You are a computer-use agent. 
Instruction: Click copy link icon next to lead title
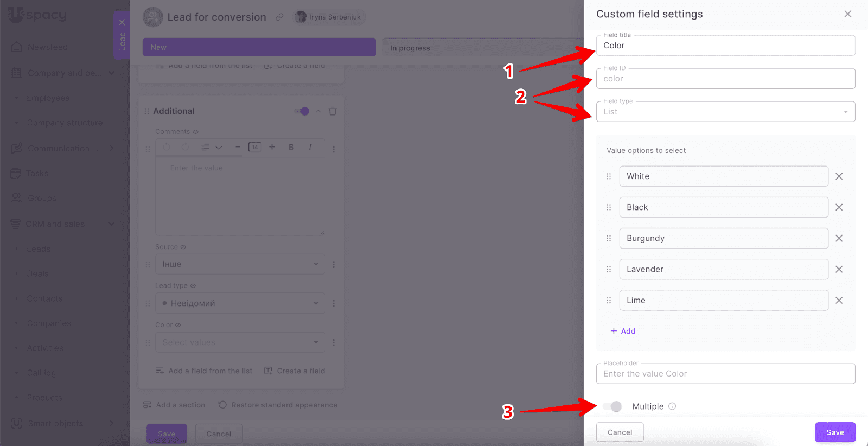point(279,17)
